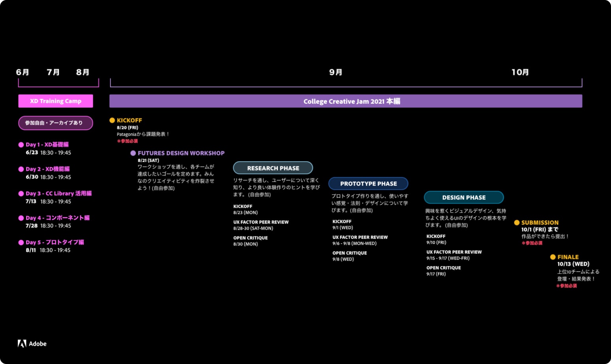This screenshot has height=364, width=611.
Task: Select the 7/28 18:30 - 19:45 schedule line
Action: (48, 226)
